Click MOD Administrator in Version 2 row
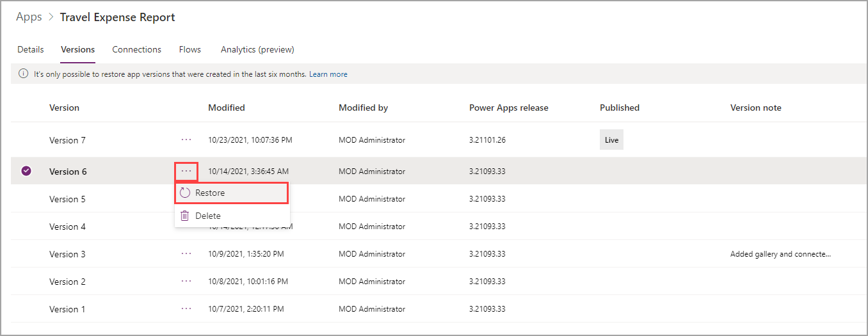Screen dimensions: 868x336 point(372,281)
